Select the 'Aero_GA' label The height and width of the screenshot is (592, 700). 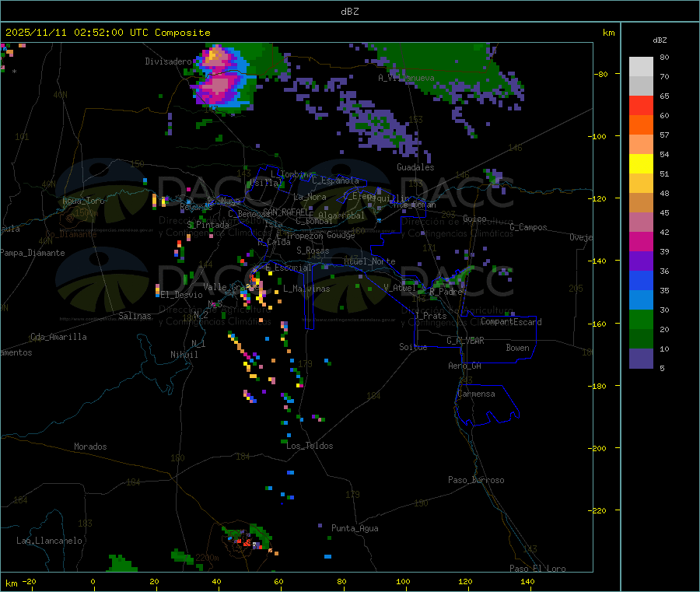tap(464, 366)
